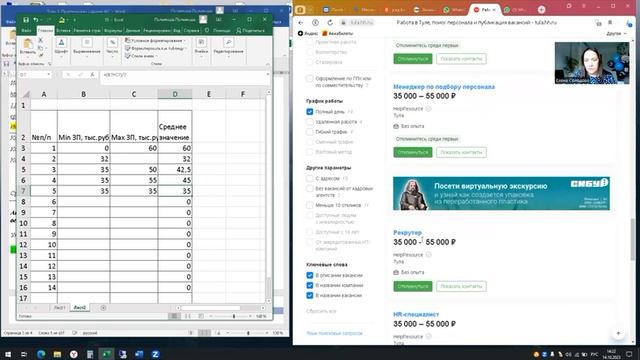Open the Windows Start menu
Viewport: 640px width, 360px height.
click(8, 354)
